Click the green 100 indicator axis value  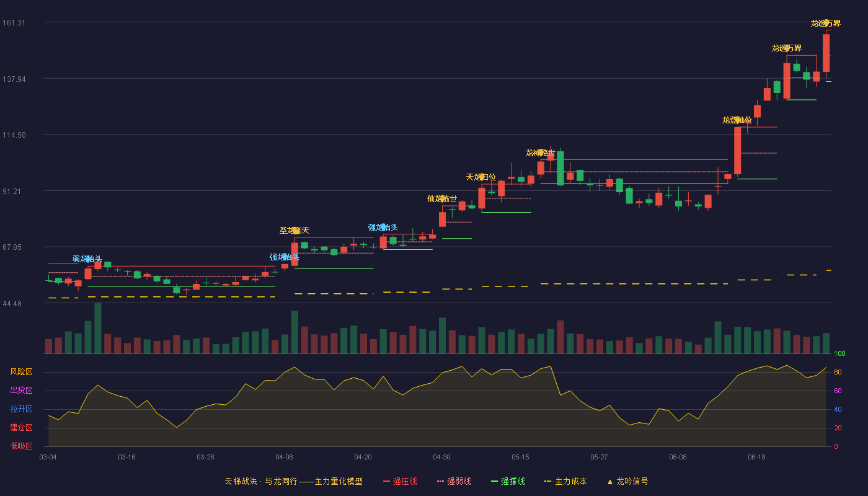[839, 354]
